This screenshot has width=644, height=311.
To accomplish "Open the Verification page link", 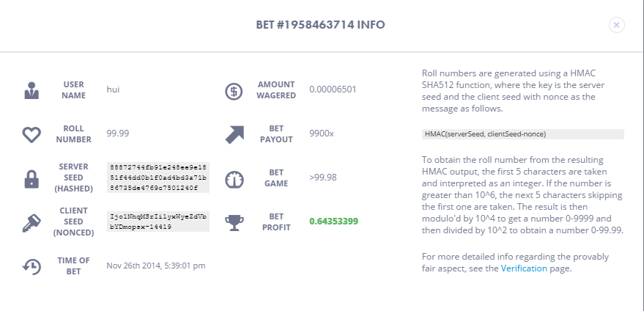I will [x=524, y=268].
